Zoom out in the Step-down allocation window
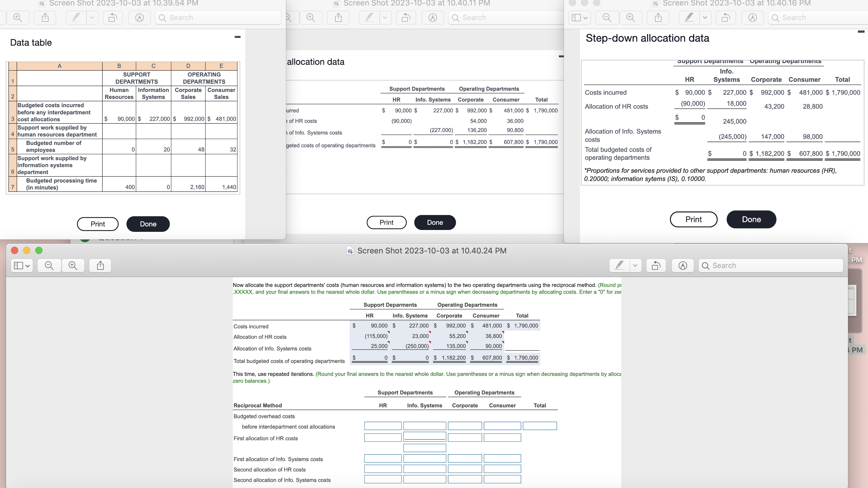This screenshot has height=488, width=868. [x=607, y=18]
